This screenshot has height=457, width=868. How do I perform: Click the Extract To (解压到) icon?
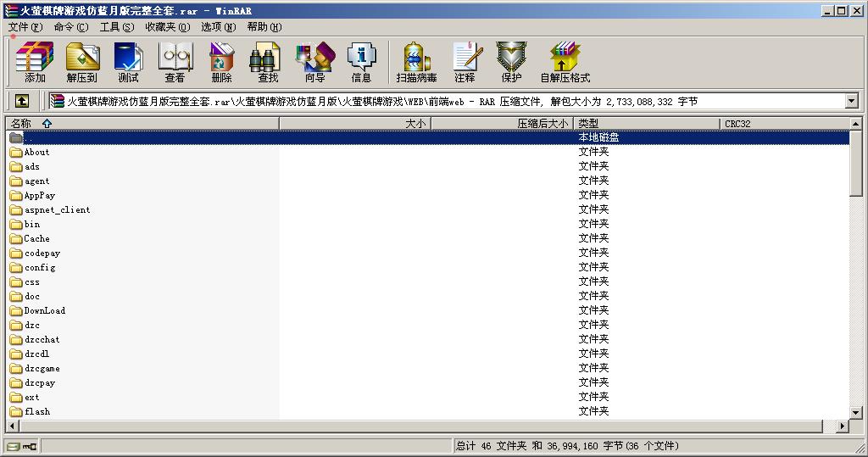coord(82,63)
